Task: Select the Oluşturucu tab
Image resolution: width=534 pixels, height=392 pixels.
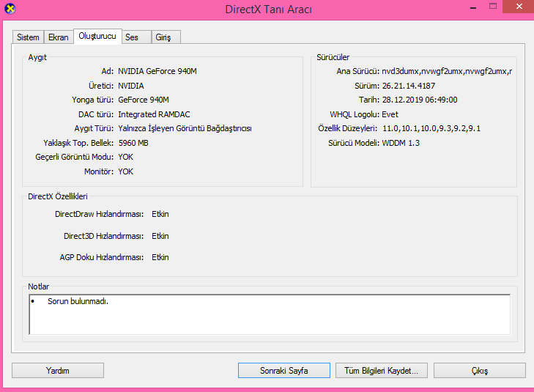Action: tap(97, 36)
